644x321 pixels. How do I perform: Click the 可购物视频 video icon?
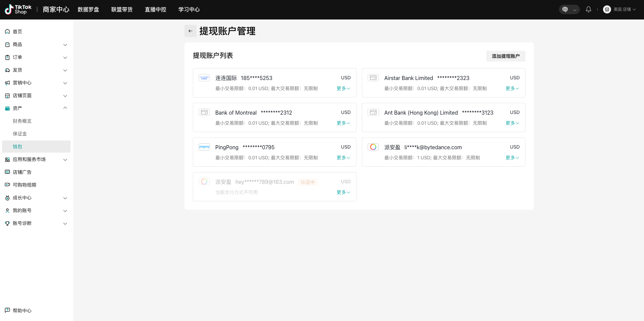pos(7,185)
